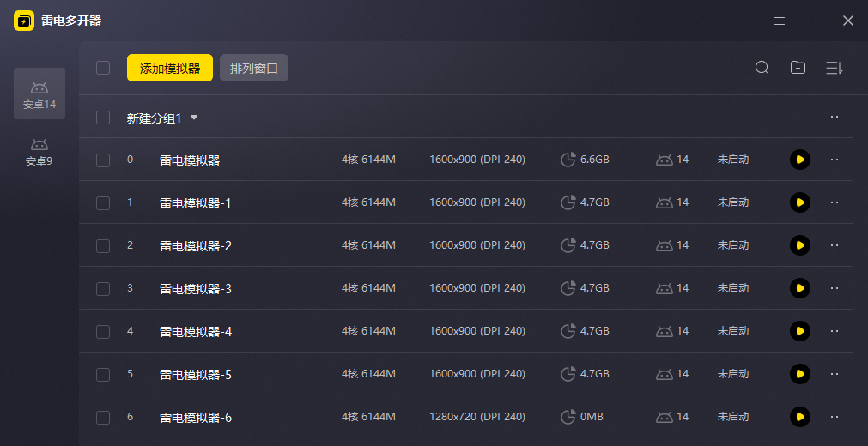868x446 pixels.
Task: Click the name 雷电模拟器-5
Action: (x=196, y=375)
